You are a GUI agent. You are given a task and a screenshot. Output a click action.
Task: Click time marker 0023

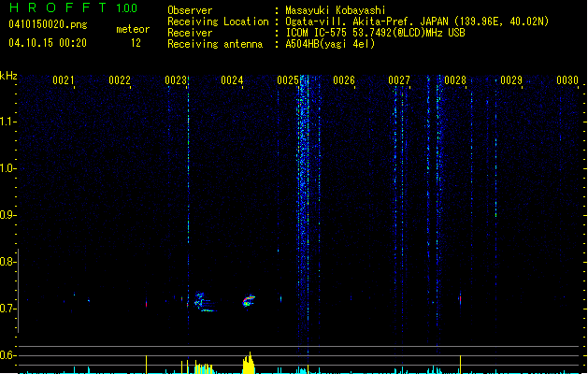tap(176, 80)
